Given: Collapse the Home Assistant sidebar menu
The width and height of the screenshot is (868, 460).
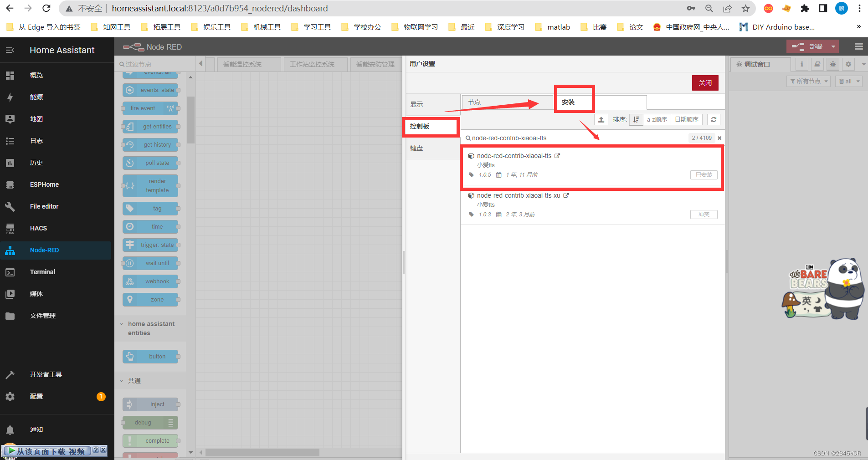Looking at the screenshot, I should tap(10, 50).
